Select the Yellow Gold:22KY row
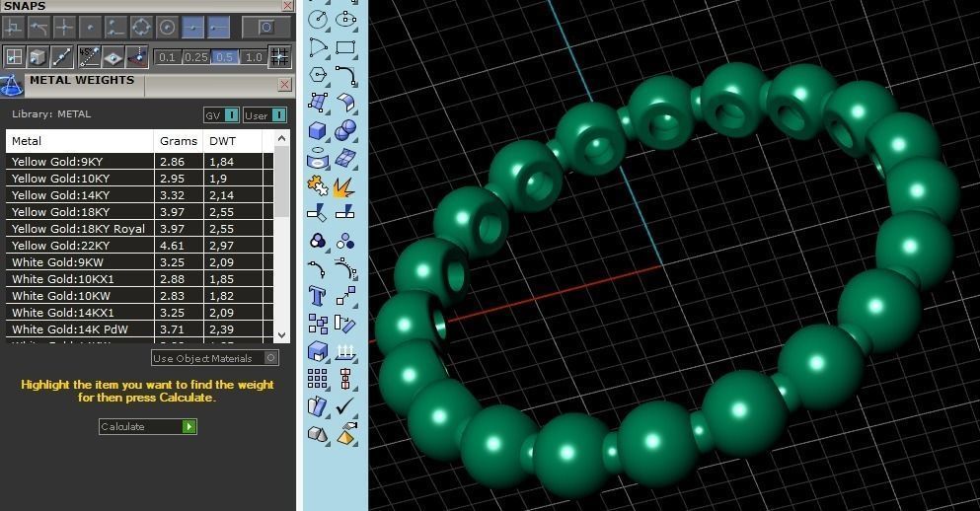This screenshot has height=511, width=980. [x=139, y=246]
